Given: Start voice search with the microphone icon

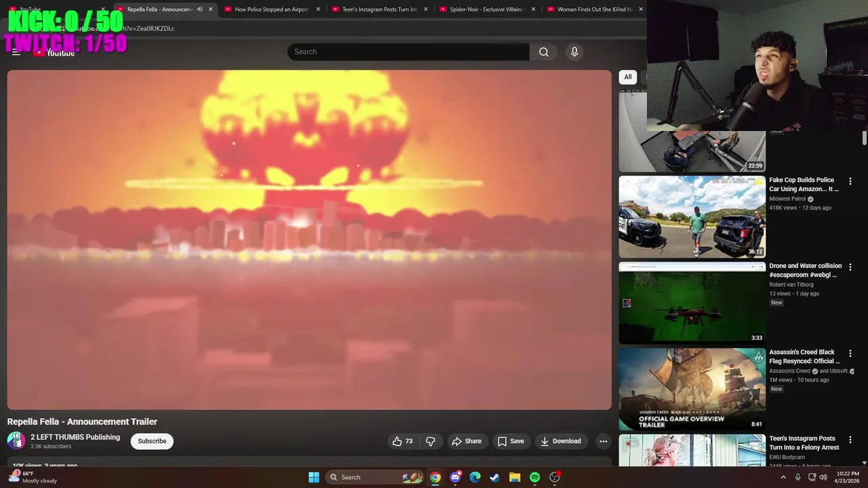Looking at the screenshot, I should tap(574, 52).
